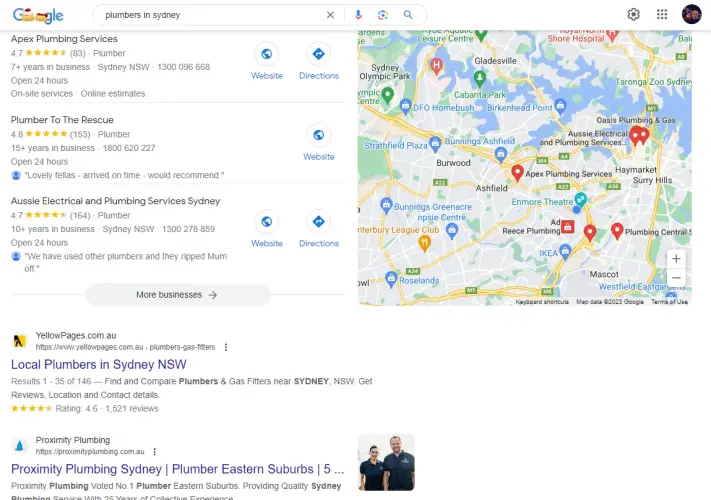711x500 pixels.
Task: Select Apex Plumbing Services map pin
Action: pos(517,173)
